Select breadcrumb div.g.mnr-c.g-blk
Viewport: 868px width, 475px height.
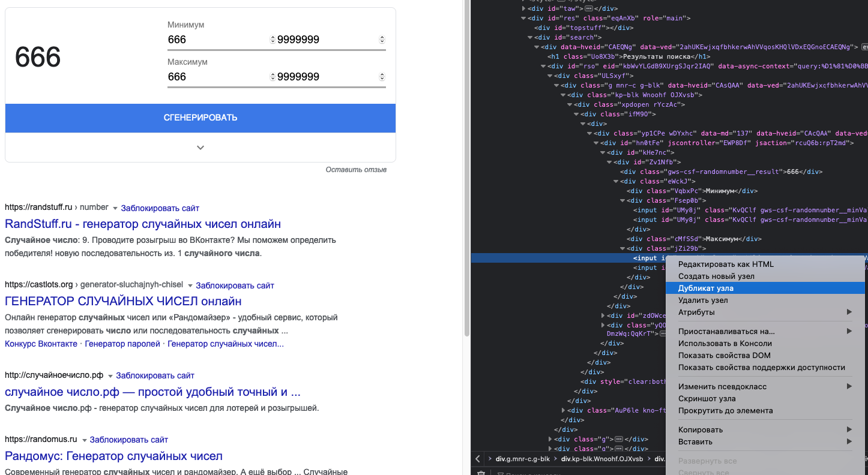[x=522, y=459]
